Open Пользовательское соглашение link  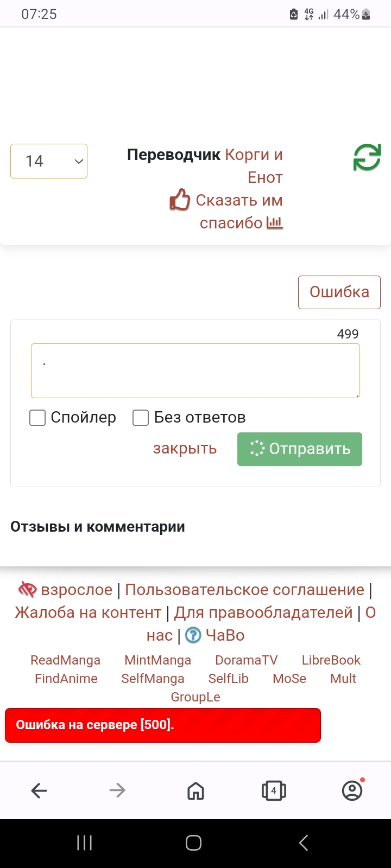click(244, 590)
